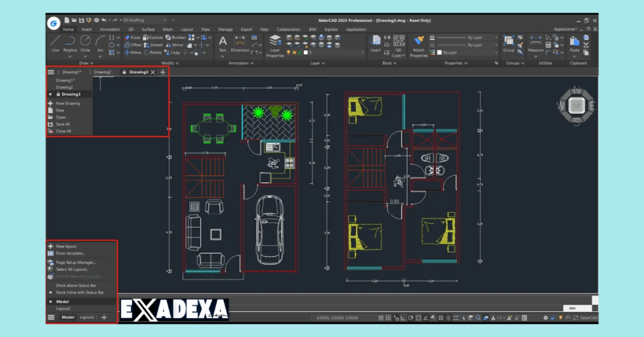Viewport: 644px width, 337px height.
Task: Click the TOP face of the view cube
Action: 577,106
